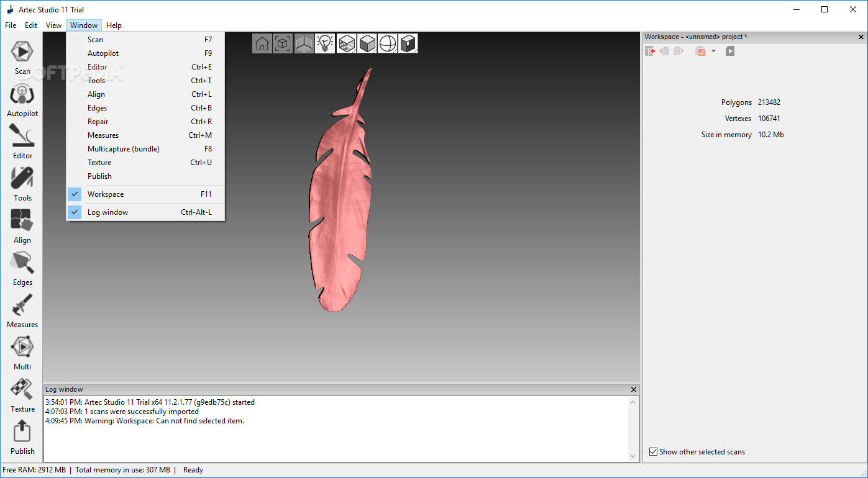This screenshot has height=478, width=868.
Task: Select Edges menu entry Ctrl+B
Action: pos(145,108)
